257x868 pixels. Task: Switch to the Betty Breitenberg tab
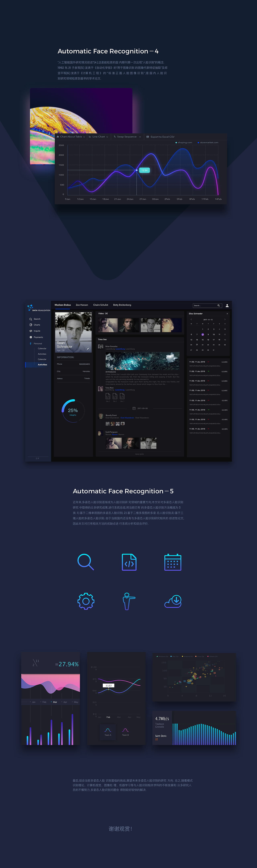pyautogui.click(x=122, y=305)
